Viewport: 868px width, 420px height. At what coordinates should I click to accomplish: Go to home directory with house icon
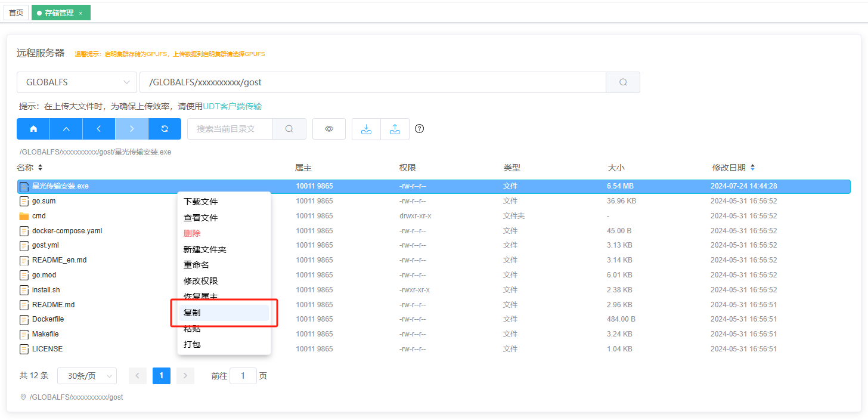pyautogui.click(x=33, y=129)
